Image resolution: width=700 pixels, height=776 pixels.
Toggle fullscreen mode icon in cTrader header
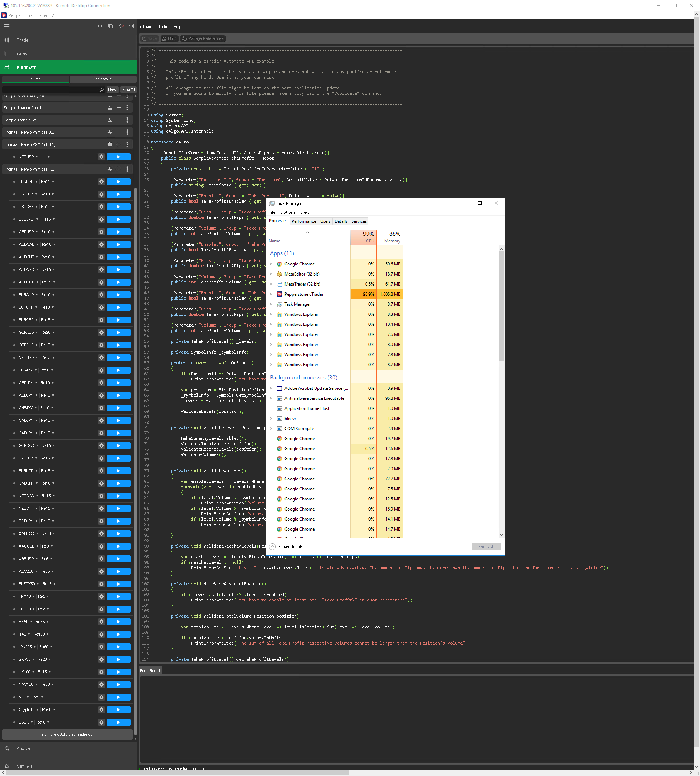tap(100, 26)
